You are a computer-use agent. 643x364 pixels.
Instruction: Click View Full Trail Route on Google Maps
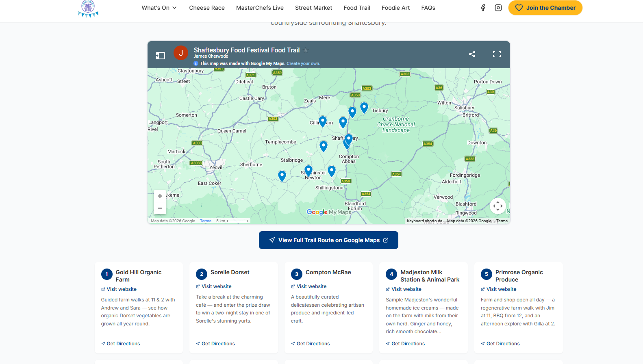(328, 240)
